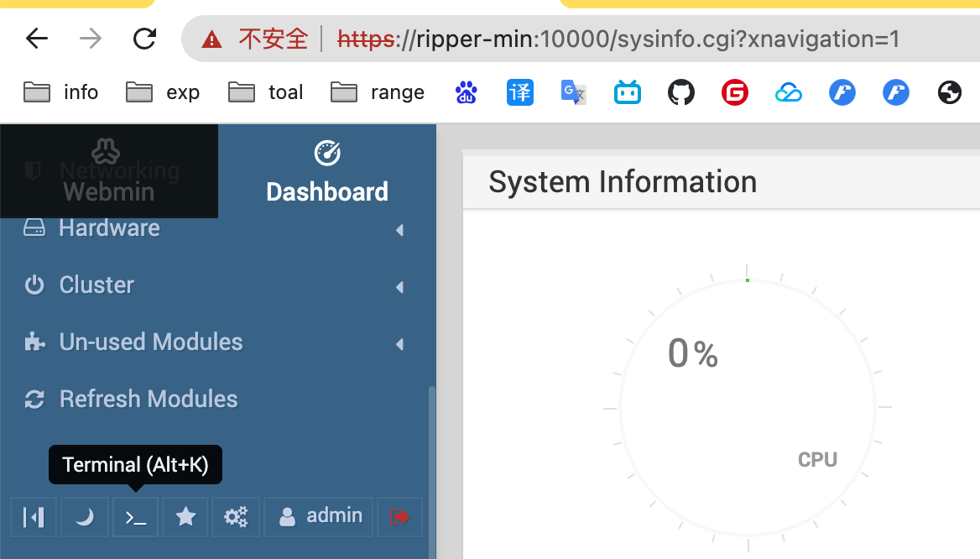
Task: Open theme configuration gears icon
Action: pos(236,517)
